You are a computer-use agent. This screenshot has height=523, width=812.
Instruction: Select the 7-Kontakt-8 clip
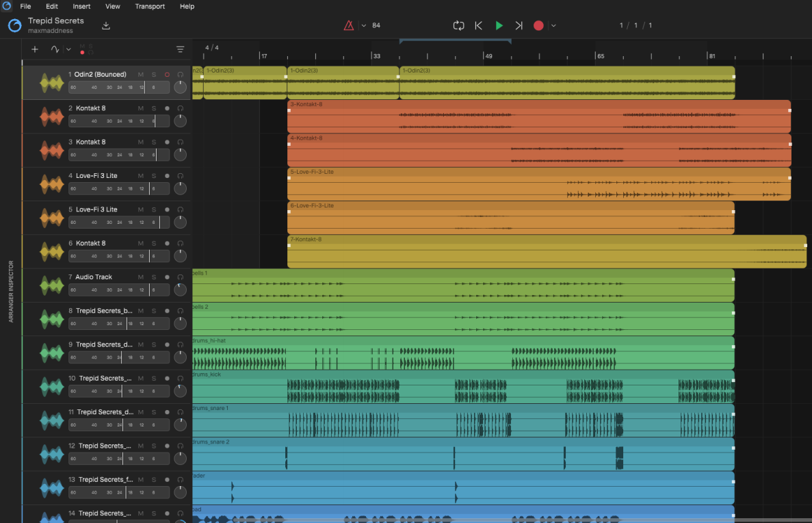point(547,251)
